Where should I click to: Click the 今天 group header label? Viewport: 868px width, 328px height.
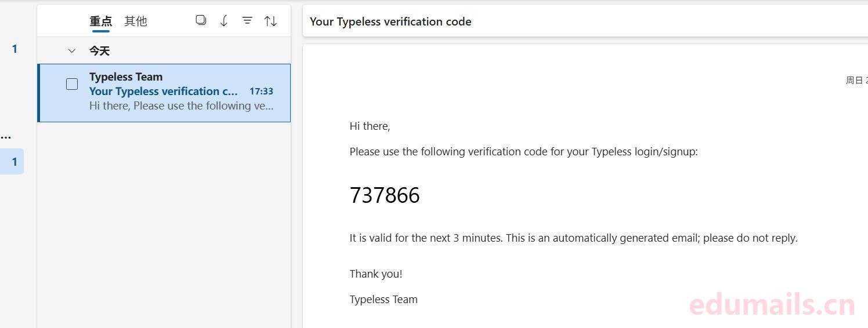[99, 51]
